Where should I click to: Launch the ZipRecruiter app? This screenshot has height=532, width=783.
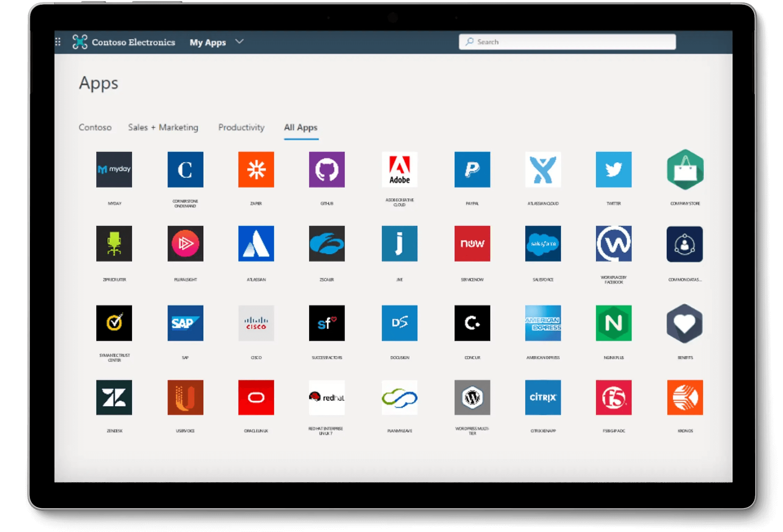[x=114, y=243]
